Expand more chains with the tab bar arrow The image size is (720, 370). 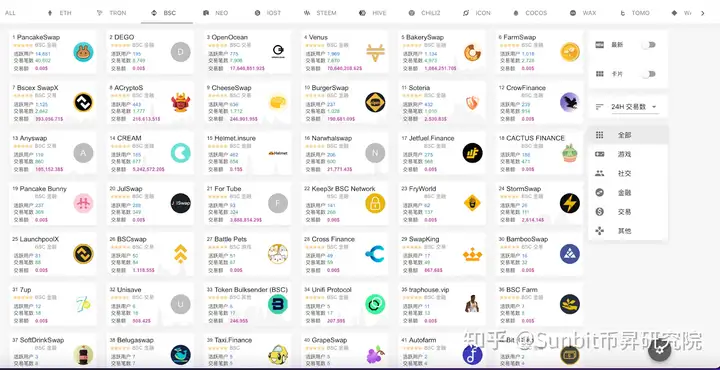coord(703,13)
